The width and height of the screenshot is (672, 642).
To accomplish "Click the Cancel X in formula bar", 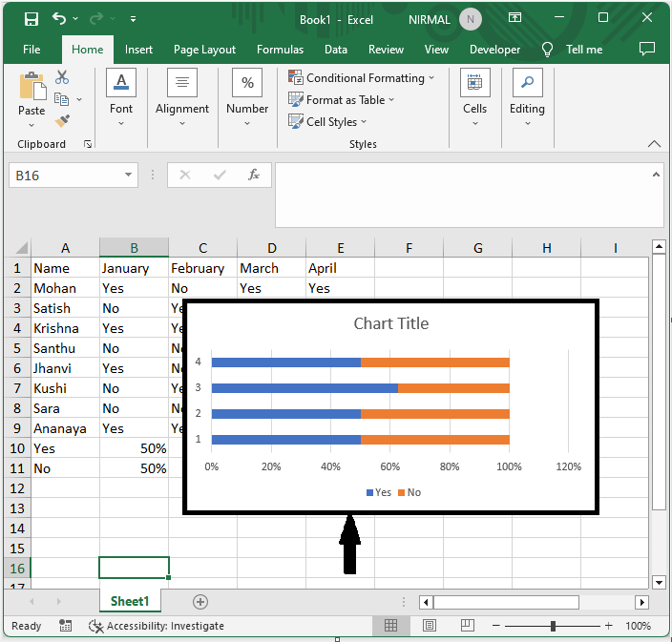I will pyautogui.click(x=185, y=175).
